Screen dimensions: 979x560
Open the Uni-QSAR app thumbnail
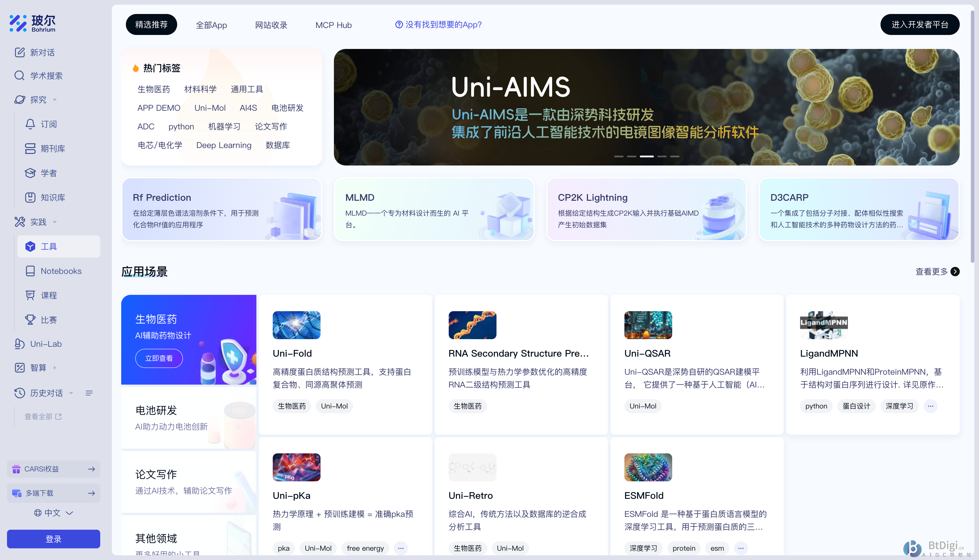click(x=648, y=325)
